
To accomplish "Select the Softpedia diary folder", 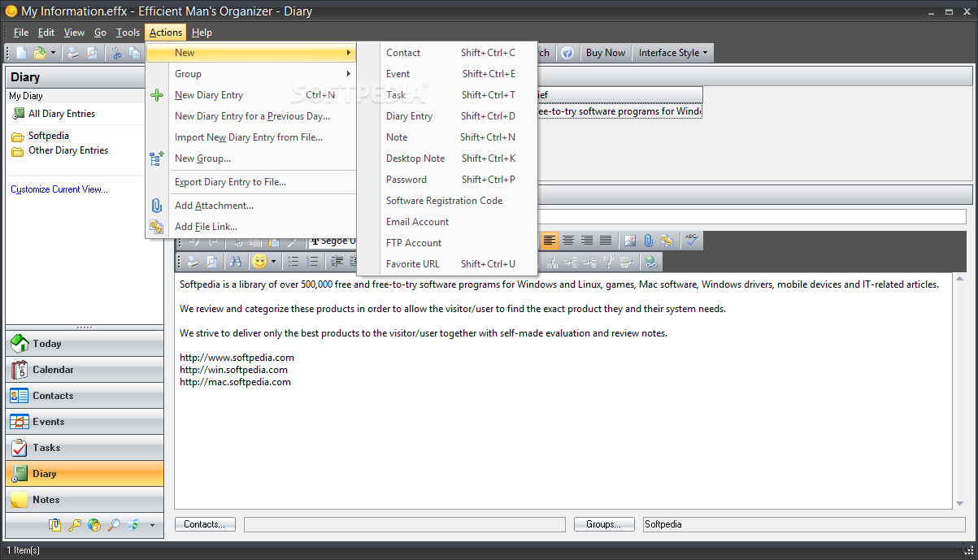I will coord(49,136).
